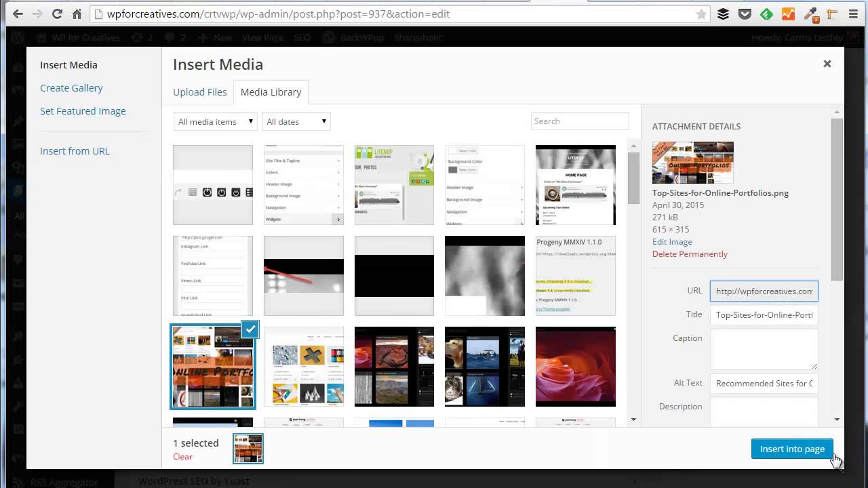Select the gray clouds texture thumbnail

[485, 276]
